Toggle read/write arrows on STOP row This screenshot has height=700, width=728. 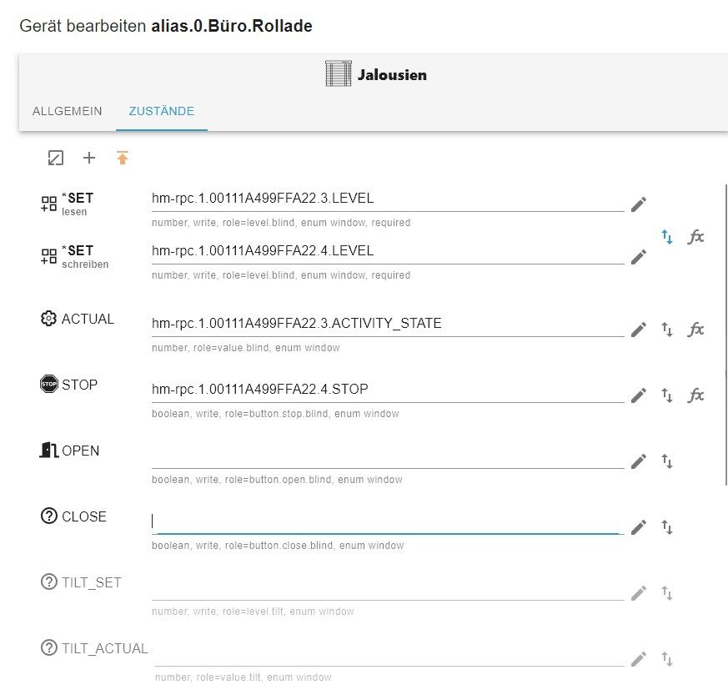tap(667, 395)
